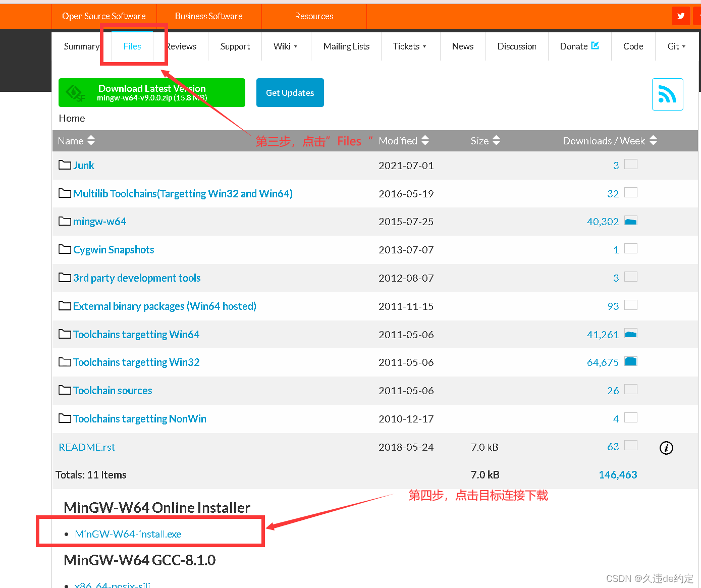701x588 pixels.
Task: Click the Get Updates button
Action: click(290, 92)
